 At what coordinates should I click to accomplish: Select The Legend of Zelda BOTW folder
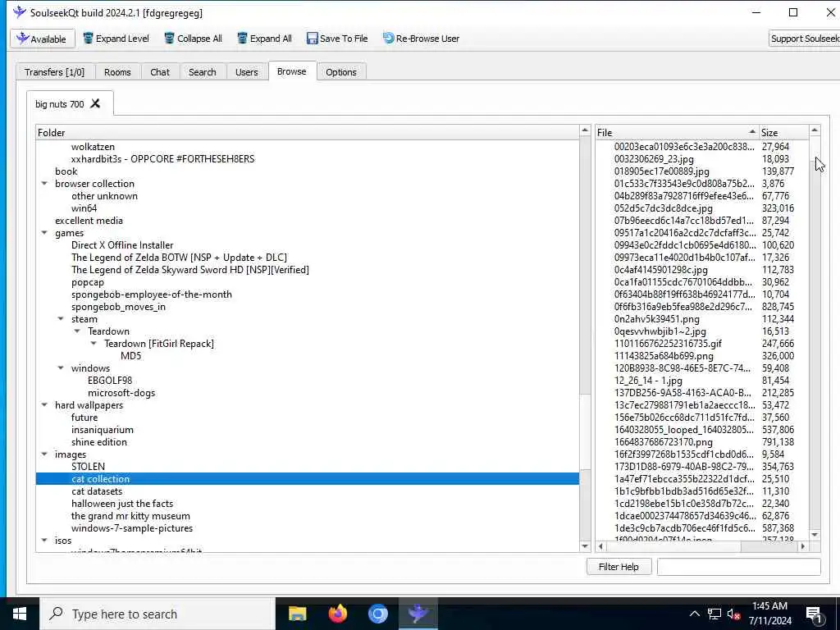coord(179,258)
